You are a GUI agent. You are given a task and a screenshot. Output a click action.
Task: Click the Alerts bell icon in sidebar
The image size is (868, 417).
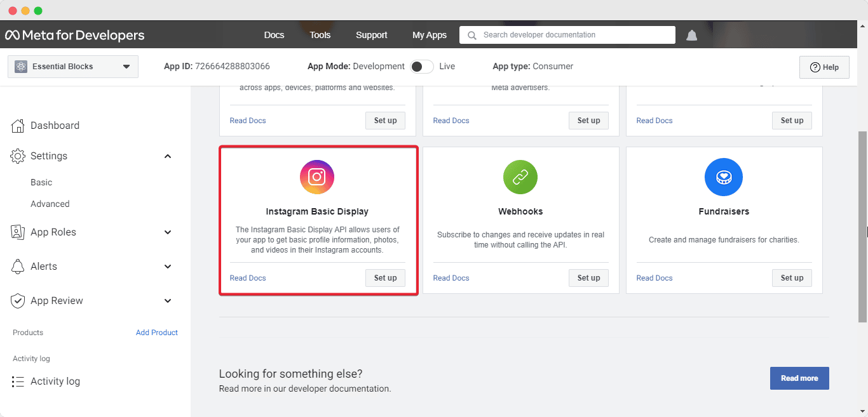18,267
